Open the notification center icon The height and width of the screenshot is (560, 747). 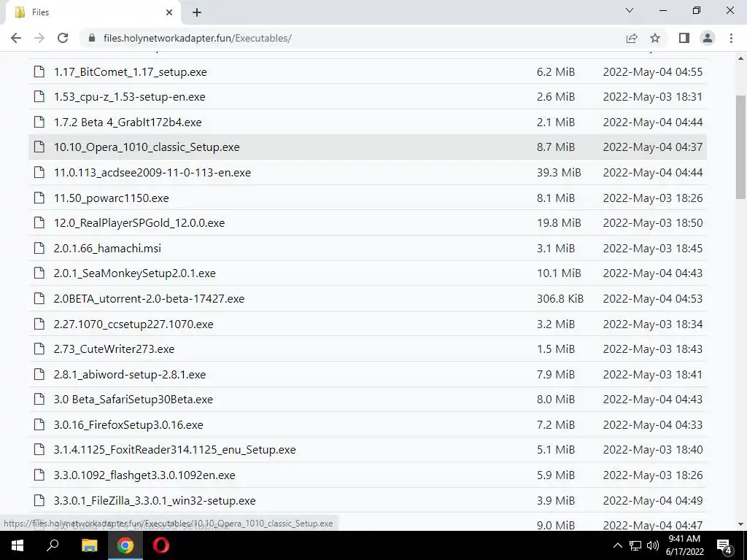[724, 546]
